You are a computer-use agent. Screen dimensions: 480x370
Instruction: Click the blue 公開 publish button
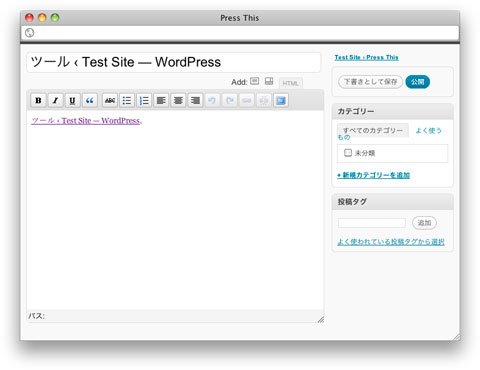tap(417, 82)
